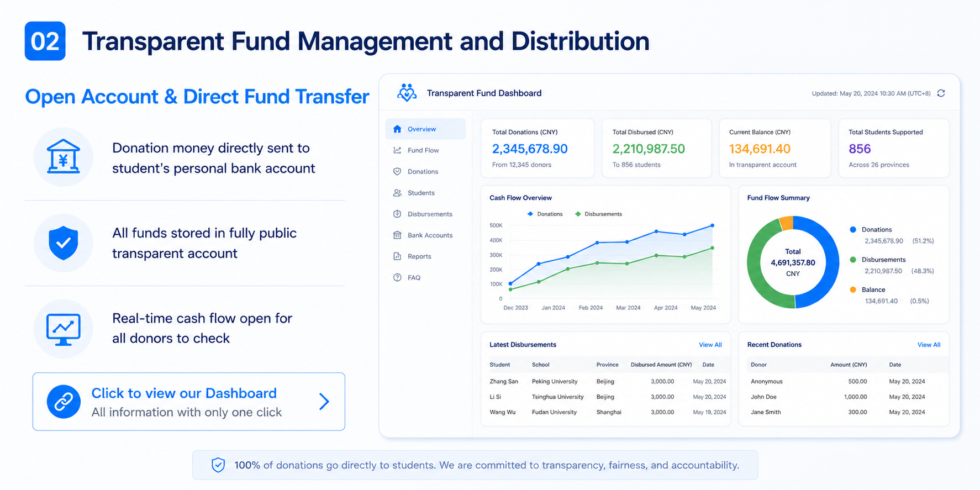
Task: Click the green Disbursements swatch in Fund Flow Summary
Action: click(x=853, y=260)
